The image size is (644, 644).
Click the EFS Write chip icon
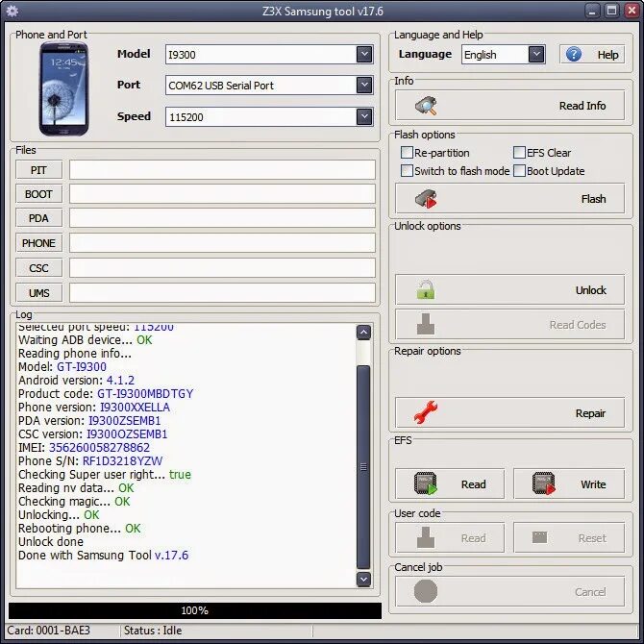point(544,483)
